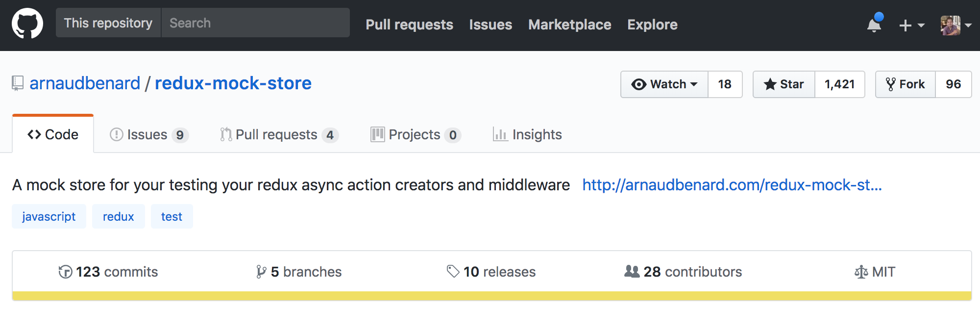Image resolution: width=980 pixels, height=309 pixels.
Task: Click the pull request icon in tabs
Action: coord(225,134)
